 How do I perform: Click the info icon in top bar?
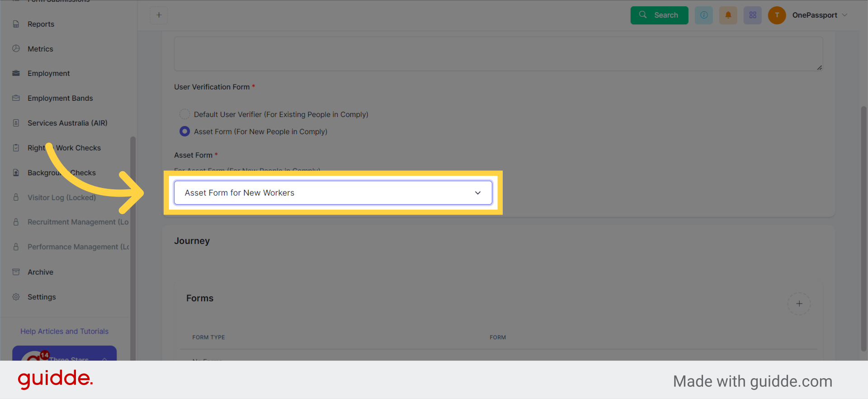click(704, 15)
